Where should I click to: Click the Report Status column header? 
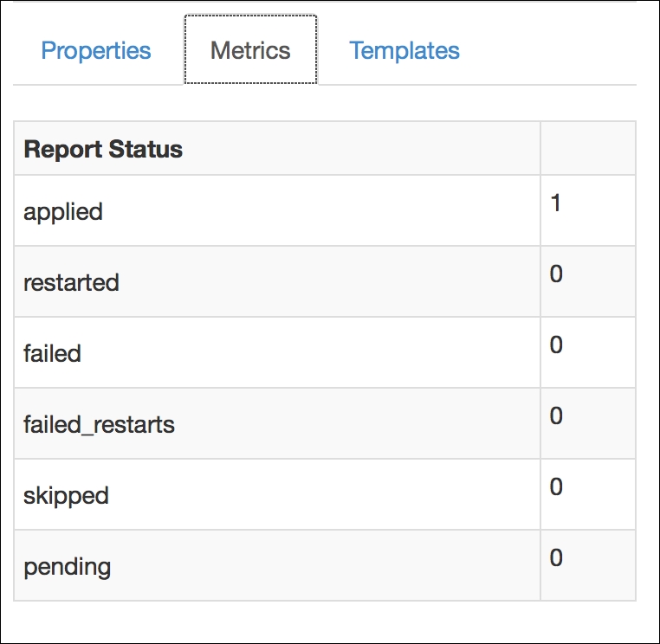[103, 149]
